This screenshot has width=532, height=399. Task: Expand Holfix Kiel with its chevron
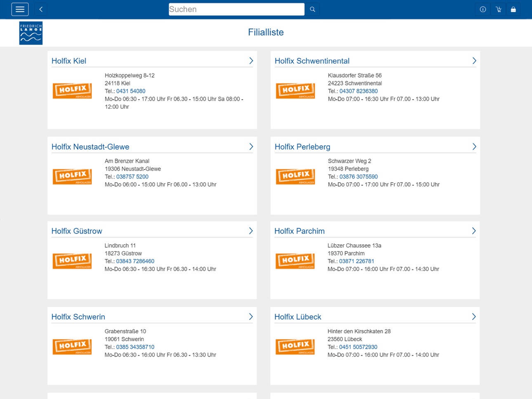(x=251, y=61)
